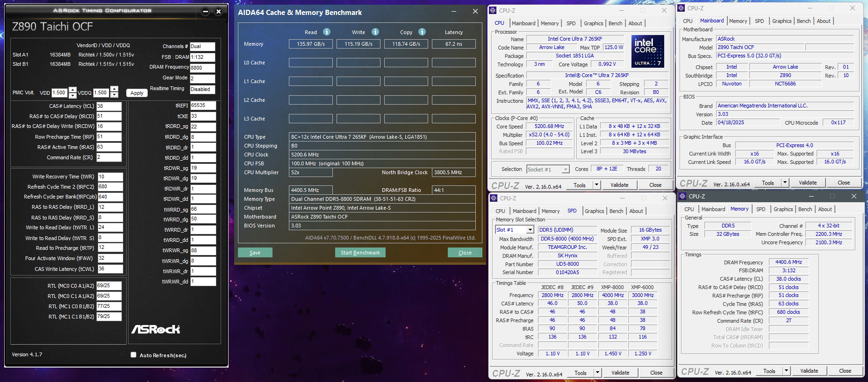Open Tools dropdown arrow in SPD window

pyautogui.click(x=597, y=373)
